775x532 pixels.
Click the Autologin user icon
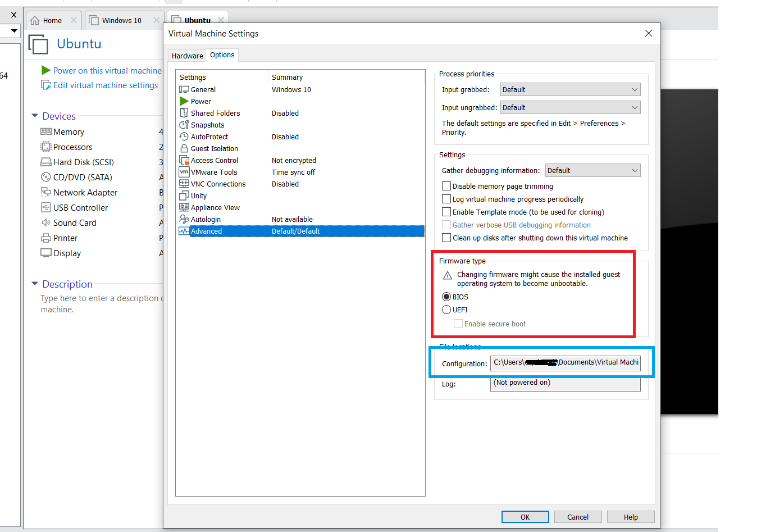(x=184, y=219)
